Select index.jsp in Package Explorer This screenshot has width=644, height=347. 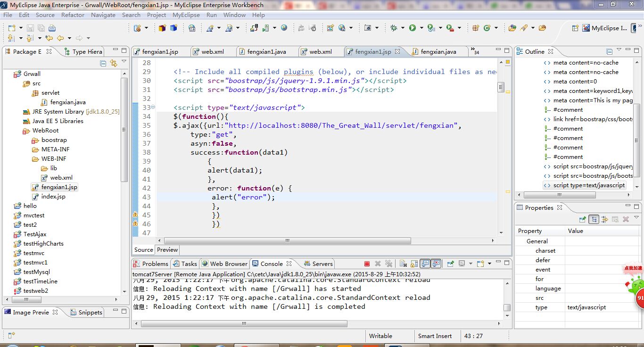click(49, 196)
